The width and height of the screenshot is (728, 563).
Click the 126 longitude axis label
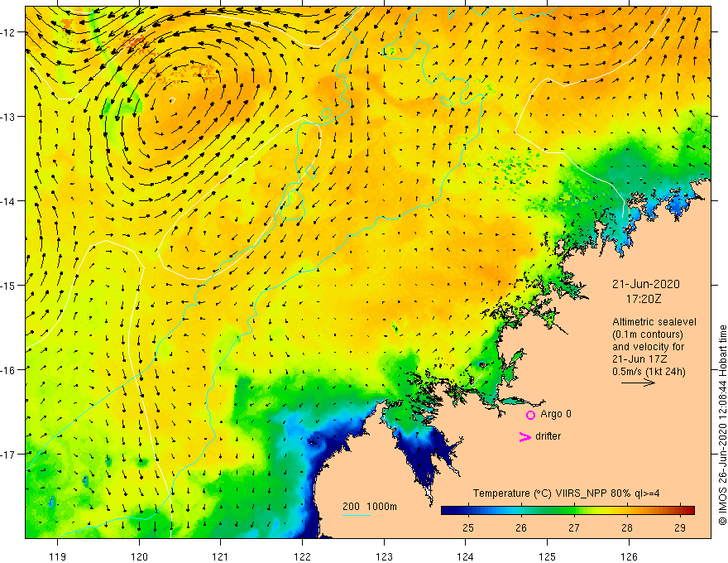pos(629,557)
